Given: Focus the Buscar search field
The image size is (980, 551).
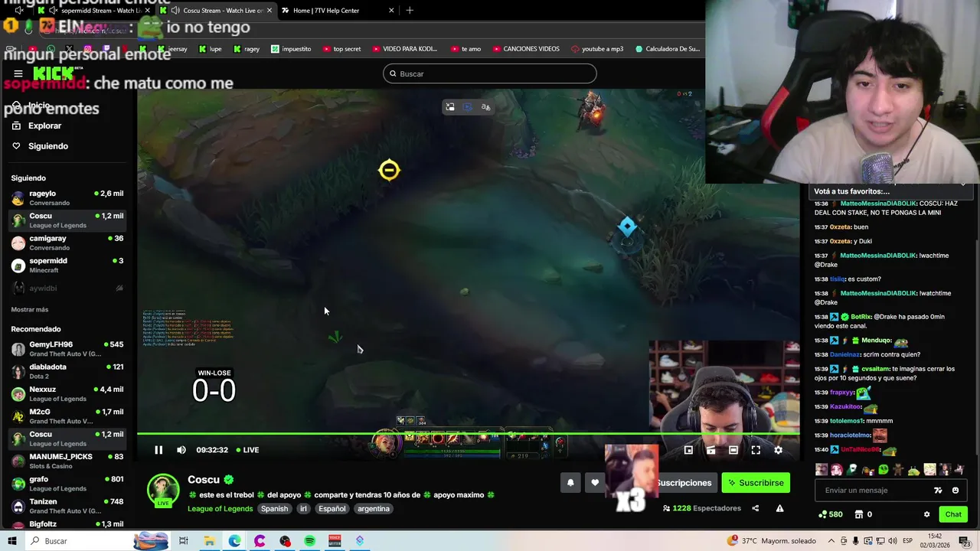Looking at the screenshot, I should coord(490,73).
